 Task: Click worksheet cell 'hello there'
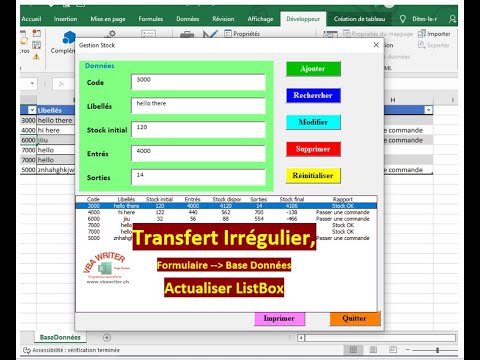pyautogui.click(x=56, y=120)
